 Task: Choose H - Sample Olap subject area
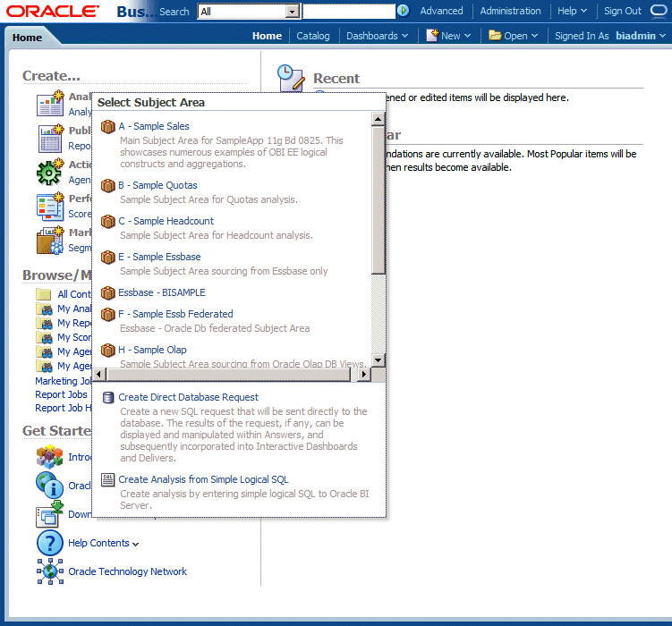153,350
